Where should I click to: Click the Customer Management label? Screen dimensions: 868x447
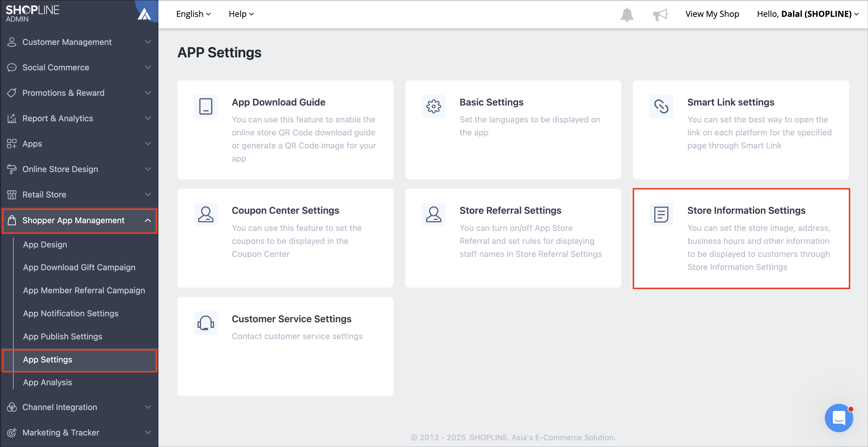click(67, 42)
